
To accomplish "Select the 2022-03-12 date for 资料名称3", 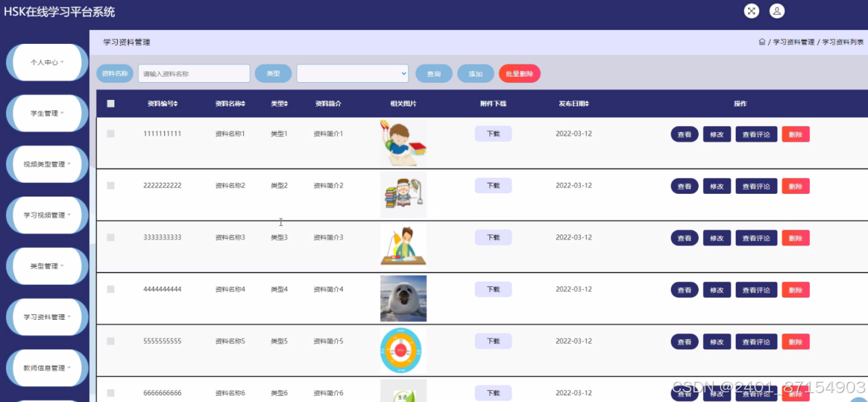I will [573, 238].
